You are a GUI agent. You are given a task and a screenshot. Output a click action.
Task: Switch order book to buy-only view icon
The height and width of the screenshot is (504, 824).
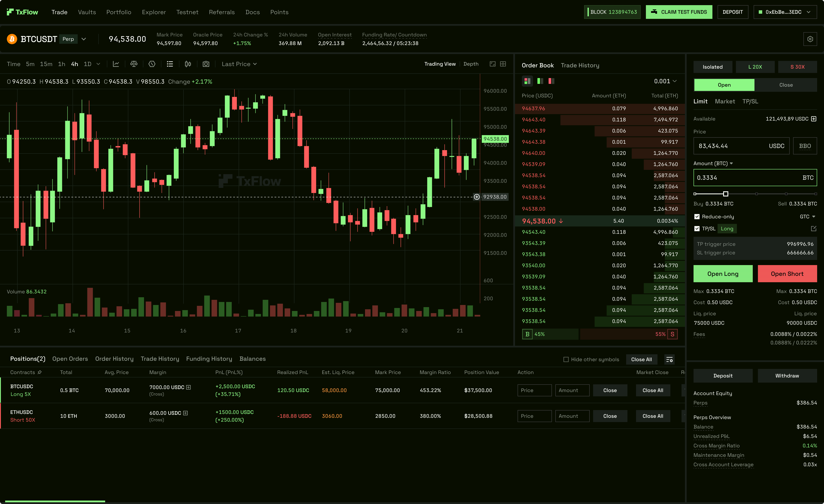pyautogui.click(x=540, y=81)
